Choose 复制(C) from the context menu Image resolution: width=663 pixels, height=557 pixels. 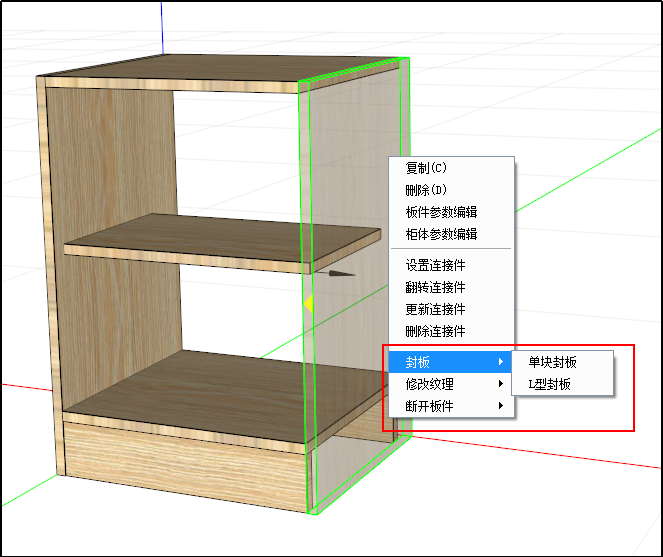click(451, 168)
